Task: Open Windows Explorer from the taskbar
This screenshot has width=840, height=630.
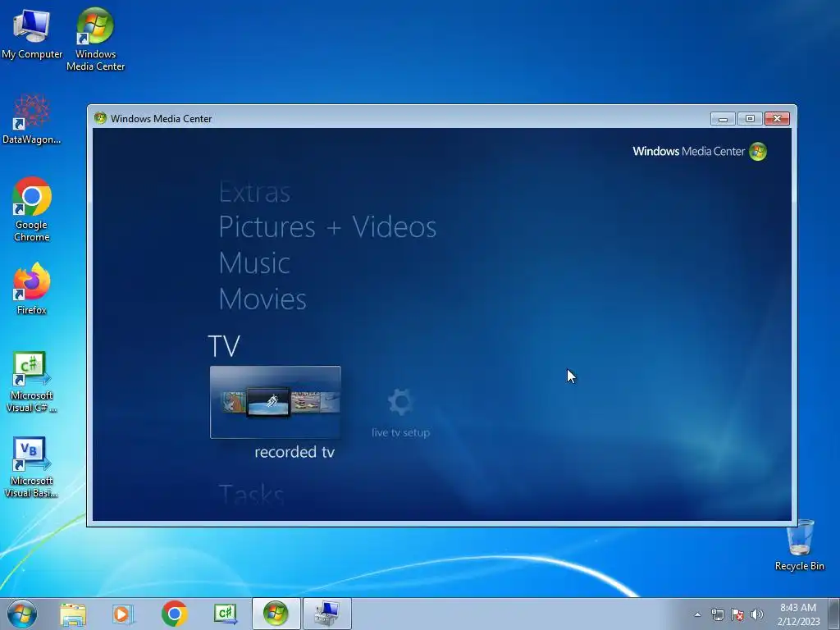Action: tap(73, 614)
